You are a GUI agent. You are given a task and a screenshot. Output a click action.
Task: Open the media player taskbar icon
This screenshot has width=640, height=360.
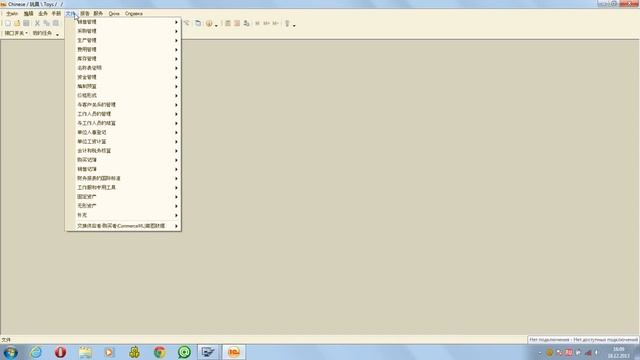109,352
